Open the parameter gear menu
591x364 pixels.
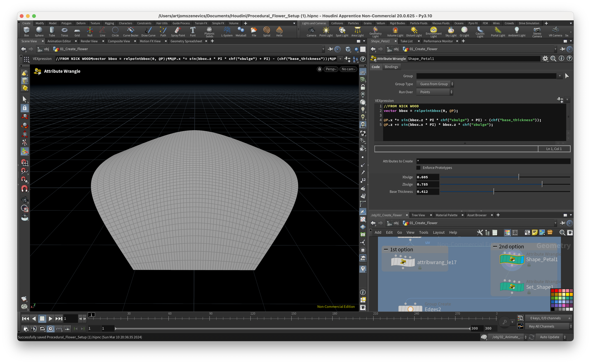click(x=545, y=59)
